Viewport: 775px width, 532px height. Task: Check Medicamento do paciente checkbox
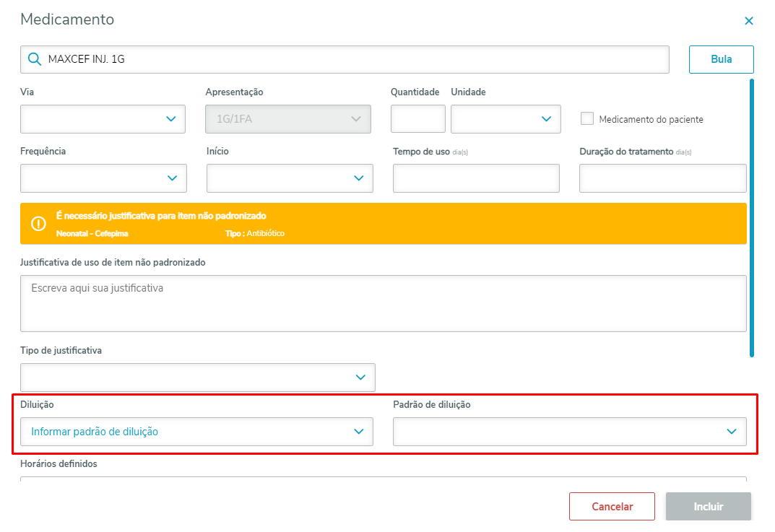tap(587, 119)
